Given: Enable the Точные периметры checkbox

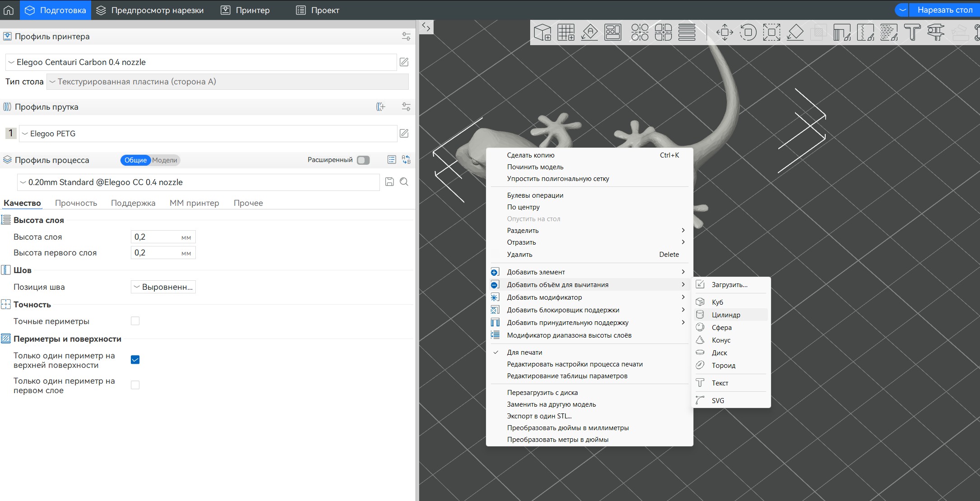Looking at the screenshot, I should pyautogui.click(x=135, y=321).
